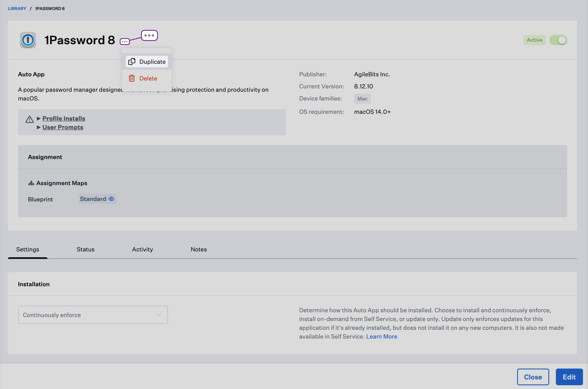Click the 1Password 8 app icon
588x389 pixels.
[x=28, y=40]
